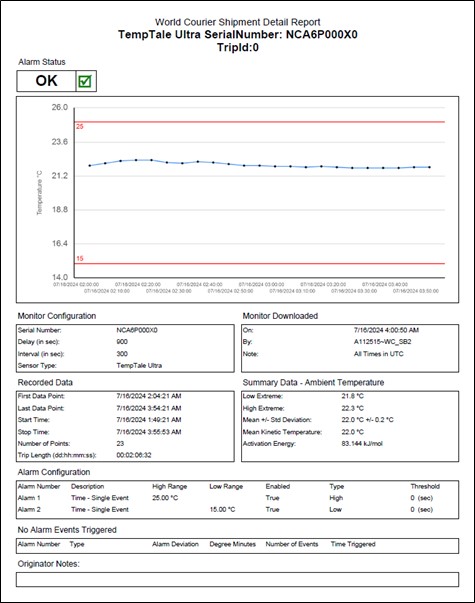Click Last Data Point value '7/16/2024 3:54:21 AM'
The image size is (475, 603).
149,408
